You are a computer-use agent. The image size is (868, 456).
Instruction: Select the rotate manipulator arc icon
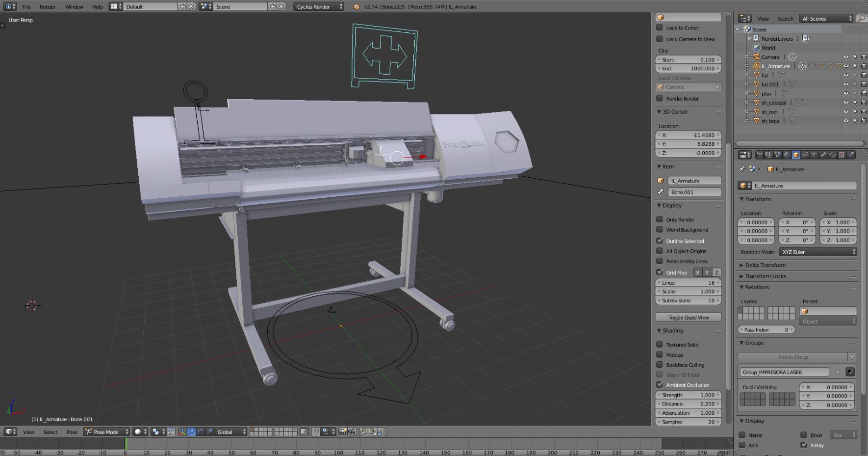[x=201, y=432]
